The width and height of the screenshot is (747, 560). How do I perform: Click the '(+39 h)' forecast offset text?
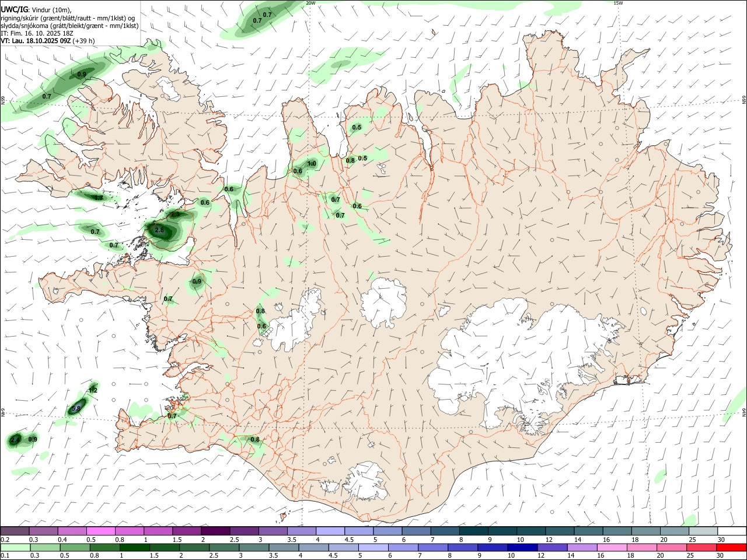tap(84, 41)
